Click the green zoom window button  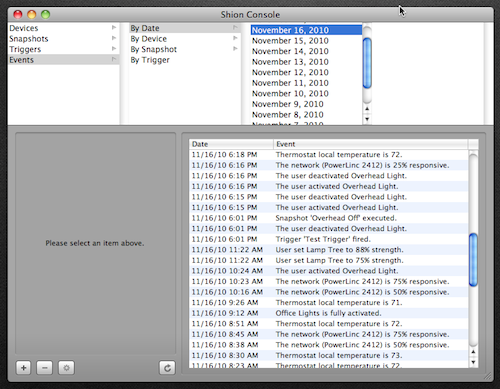(x=45, y=14)
